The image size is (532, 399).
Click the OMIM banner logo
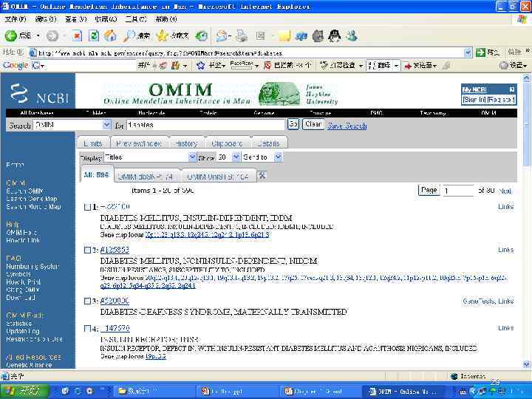177,94
